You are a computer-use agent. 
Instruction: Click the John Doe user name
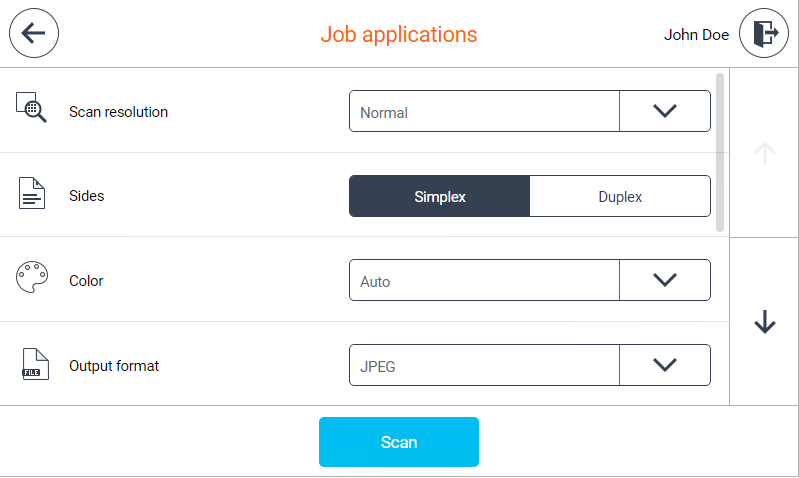pyautogui.click(x=696, y=34)
